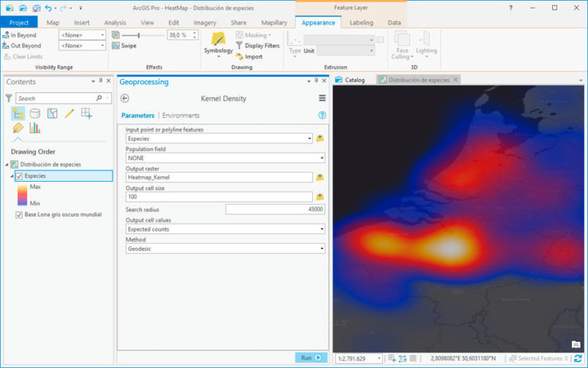This screenshot has width=588, height=368.
Task: Click the Undo arrow icon
Action: click(48, 8)
